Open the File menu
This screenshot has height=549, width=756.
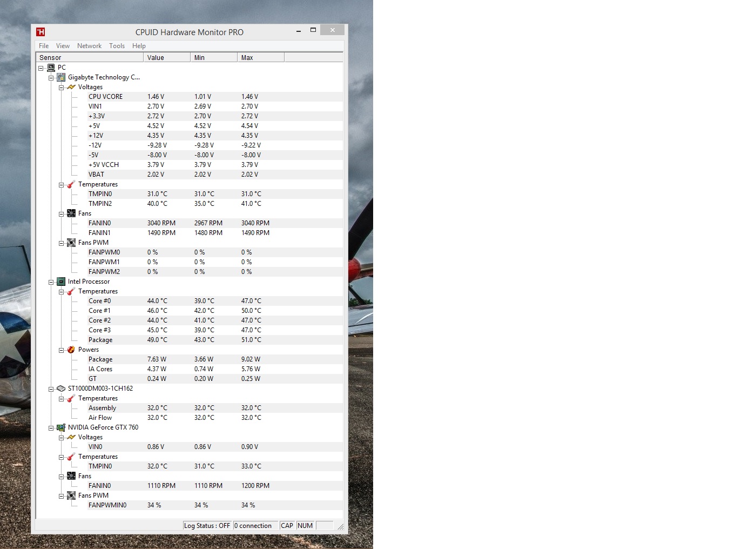(x=44, y=46)
